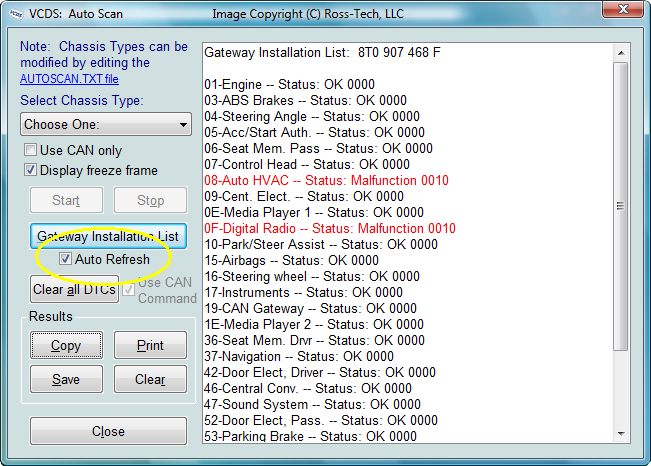Select the 10-Park/Steer Assist line

pyautogui.click(x=321, y=245)
